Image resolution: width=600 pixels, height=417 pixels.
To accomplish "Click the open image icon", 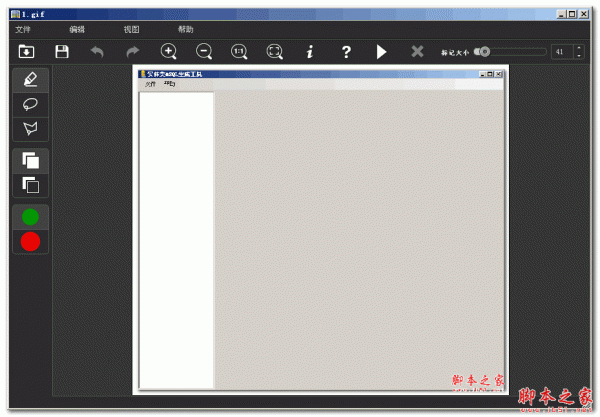I will (26, 51).
